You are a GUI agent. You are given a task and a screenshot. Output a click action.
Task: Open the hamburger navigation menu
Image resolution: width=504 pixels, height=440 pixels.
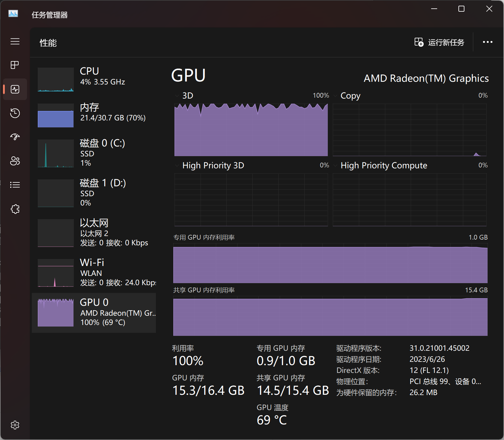[x=15, y=41]
